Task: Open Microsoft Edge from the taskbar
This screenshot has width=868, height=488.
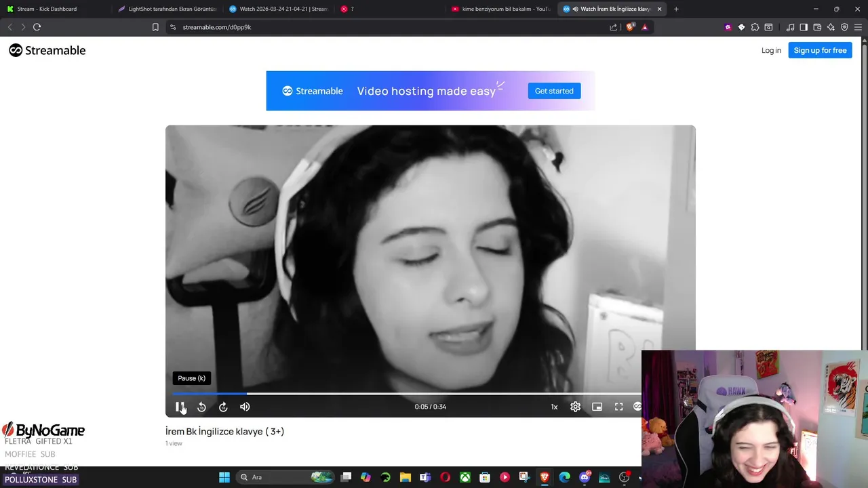Action: [x=564, y=477]
